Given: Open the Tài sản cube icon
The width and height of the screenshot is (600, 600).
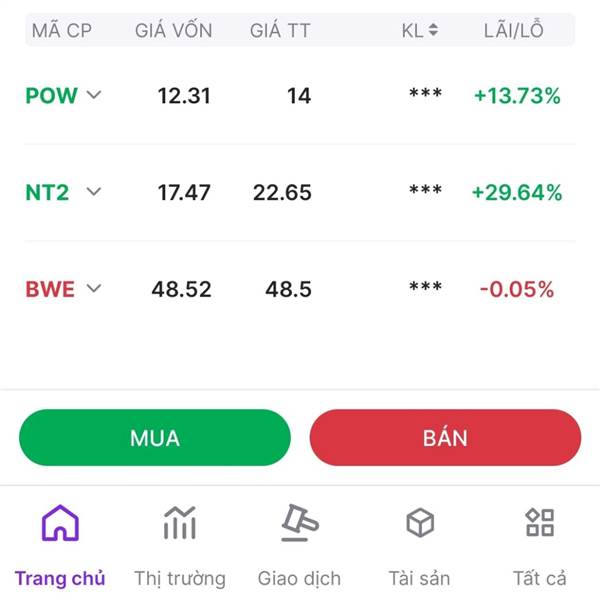Looking at the screenshot, I should [420, 523].
